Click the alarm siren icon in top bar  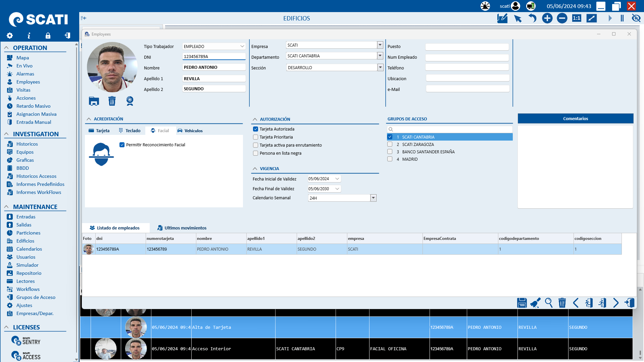tap(485, 6)
